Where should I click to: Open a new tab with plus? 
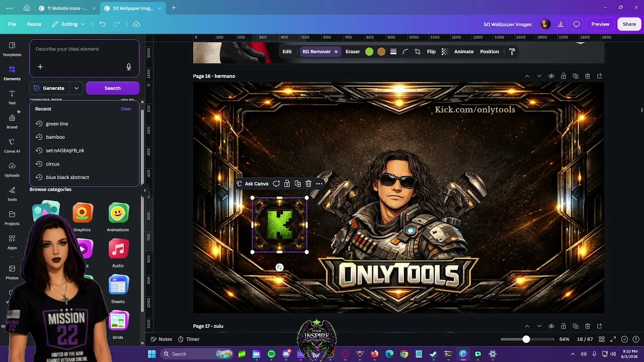pyautogui.click(x=174, y=8)
